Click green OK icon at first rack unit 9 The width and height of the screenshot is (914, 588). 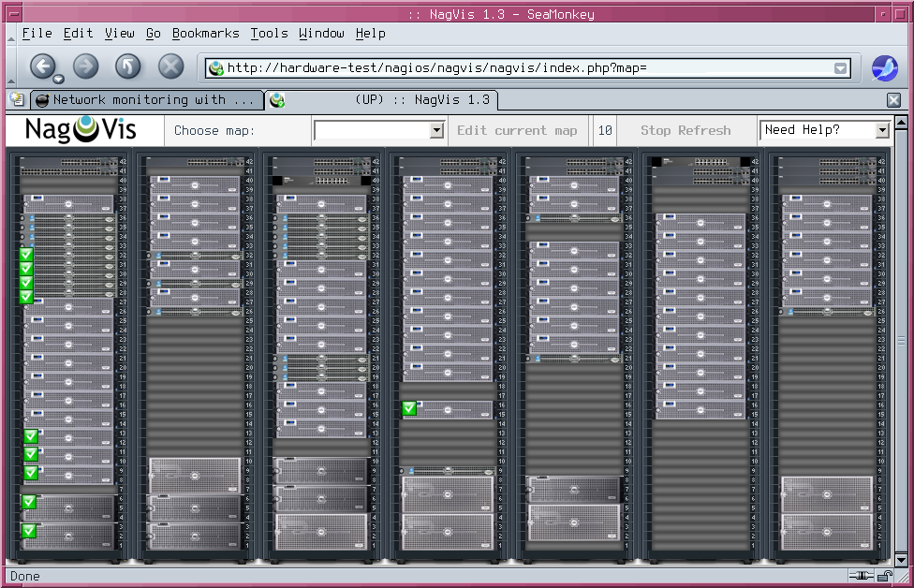[31, 473]
